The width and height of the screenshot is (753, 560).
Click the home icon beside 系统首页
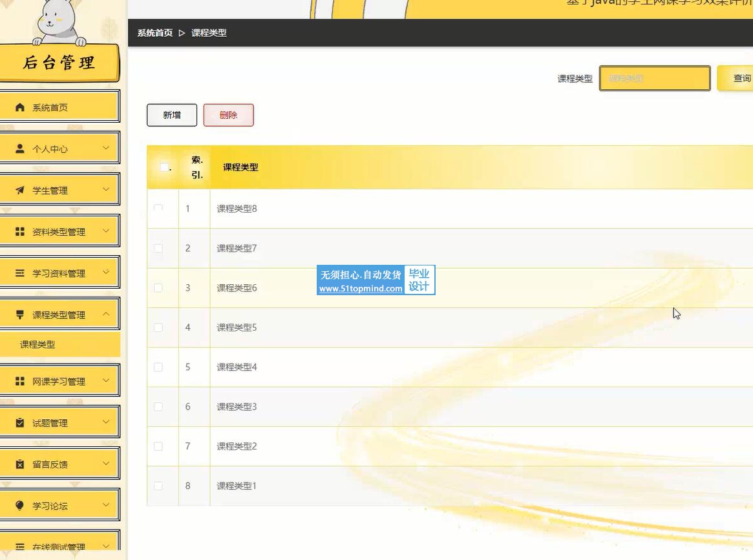click(x=19, y=107)
